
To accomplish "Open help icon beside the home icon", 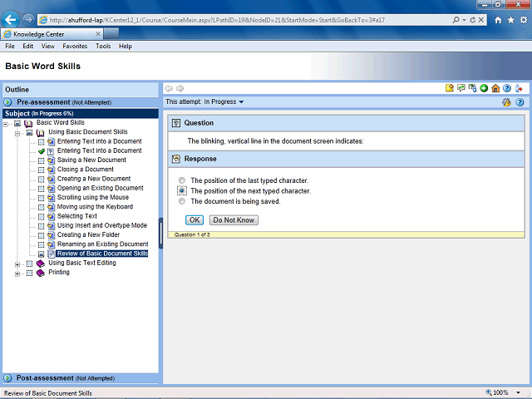I will [507, 88].
